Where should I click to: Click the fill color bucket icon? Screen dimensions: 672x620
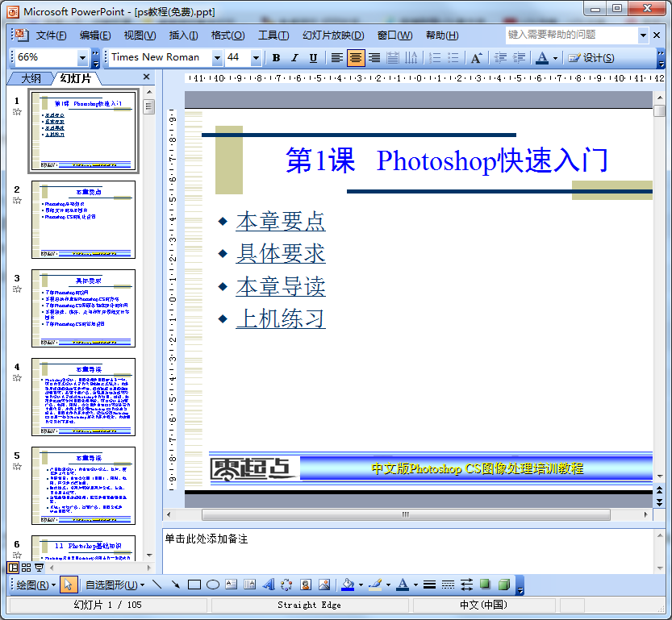coord(348,585)
